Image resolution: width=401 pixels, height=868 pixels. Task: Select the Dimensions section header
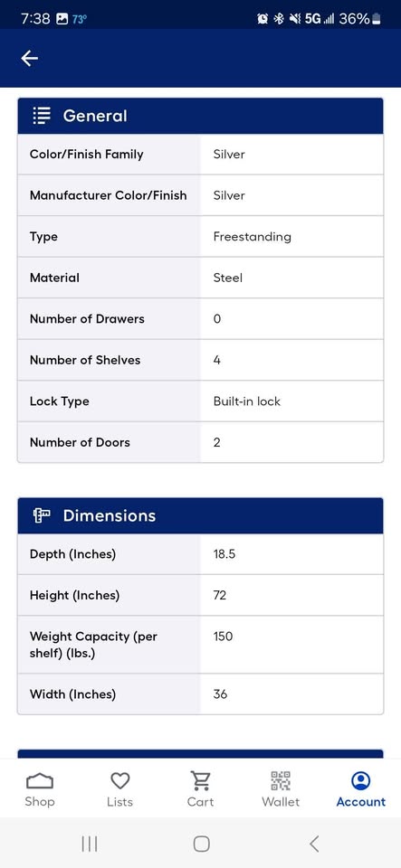click(x=201, y=515)
